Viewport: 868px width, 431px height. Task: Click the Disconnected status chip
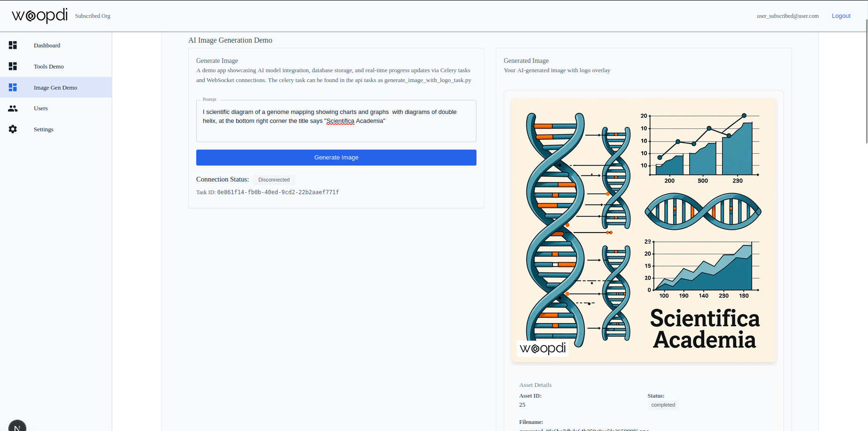click(x=274, y=180)
